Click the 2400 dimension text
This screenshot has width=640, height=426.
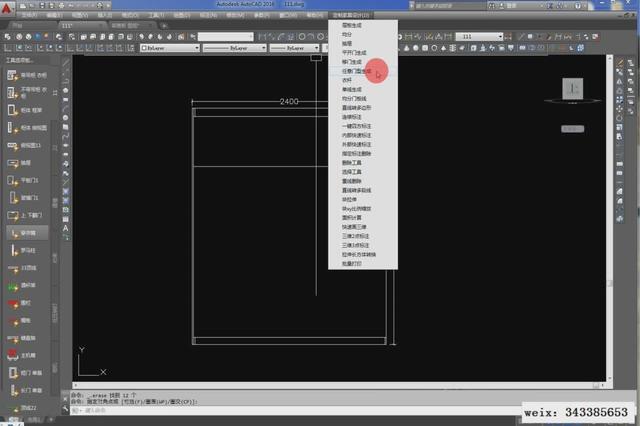(x=289, y=101)
